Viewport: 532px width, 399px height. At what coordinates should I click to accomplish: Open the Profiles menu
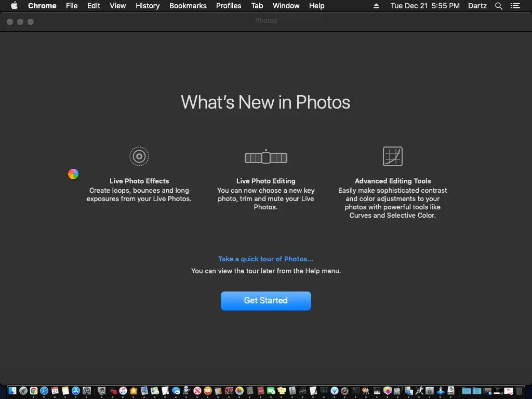[x=229, y=6]
